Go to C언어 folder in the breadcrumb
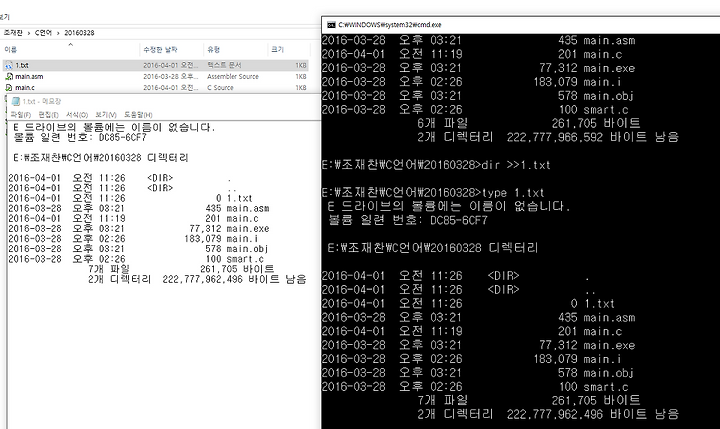The width and height of the screenshot is (720, 429). [44, 33]
